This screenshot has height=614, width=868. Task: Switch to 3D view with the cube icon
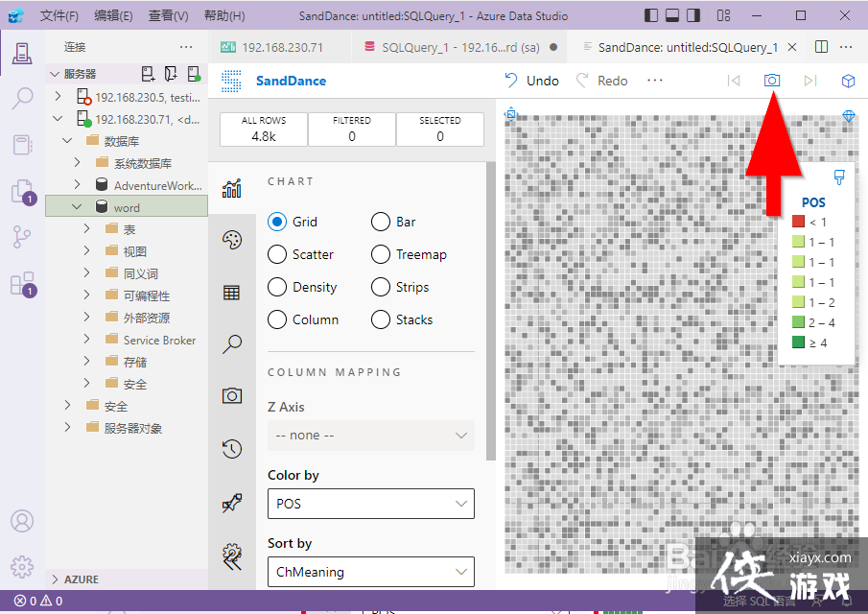[848, 81]
